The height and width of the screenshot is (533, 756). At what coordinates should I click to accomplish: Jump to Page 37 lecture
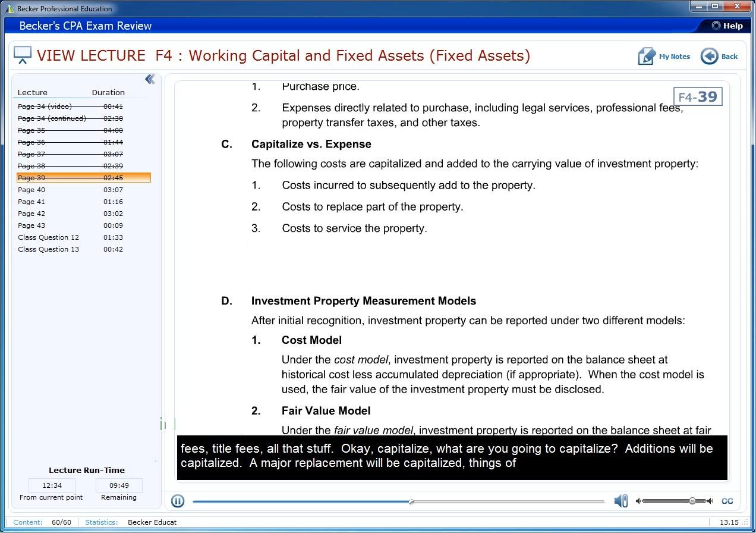click(31, 154)
